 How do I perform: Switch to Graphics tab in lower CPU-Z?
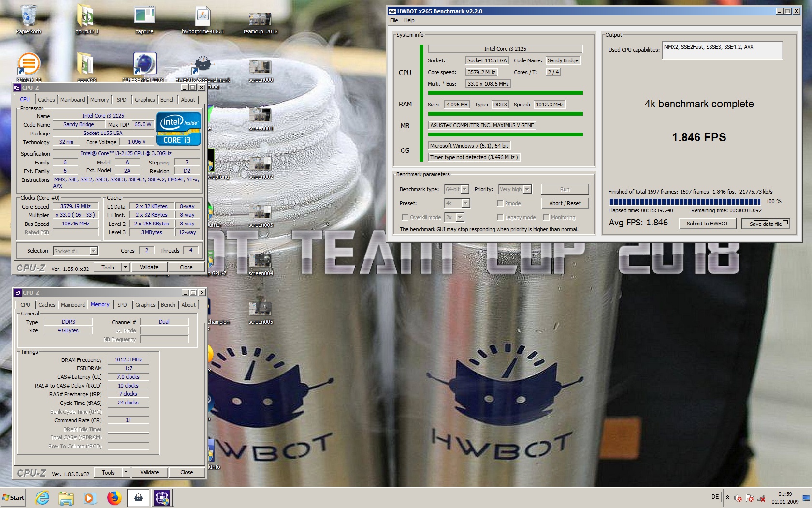pos(145,305)
